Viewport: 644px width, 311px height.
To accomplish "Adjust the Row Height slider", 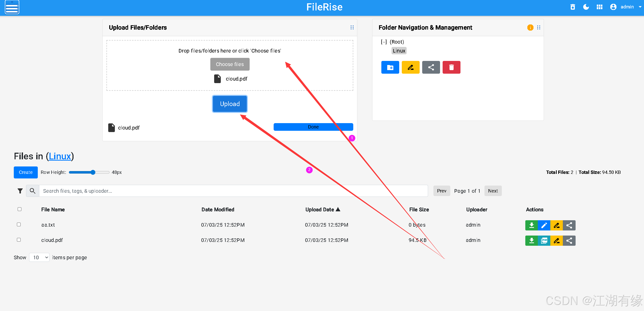I will pyautogui.click(x=93, y=172).
